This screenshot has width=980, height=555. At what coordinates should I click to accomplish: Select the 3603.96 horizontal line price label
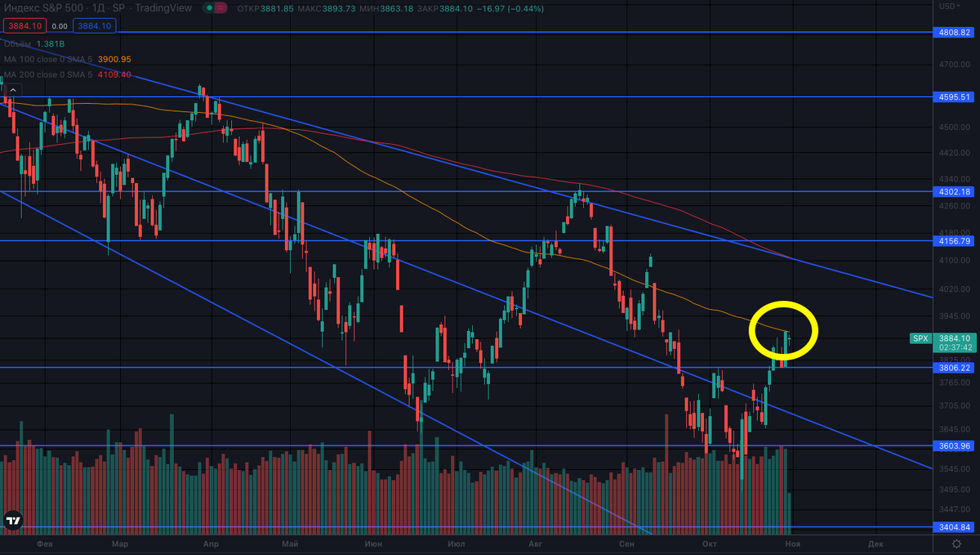pyautogui.click(x=955, y=446)
